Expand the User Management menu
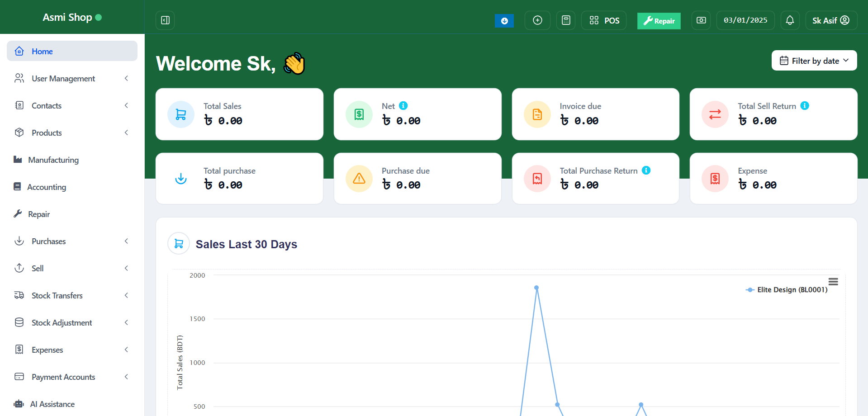The image size is (868, 416). point(72,79)
